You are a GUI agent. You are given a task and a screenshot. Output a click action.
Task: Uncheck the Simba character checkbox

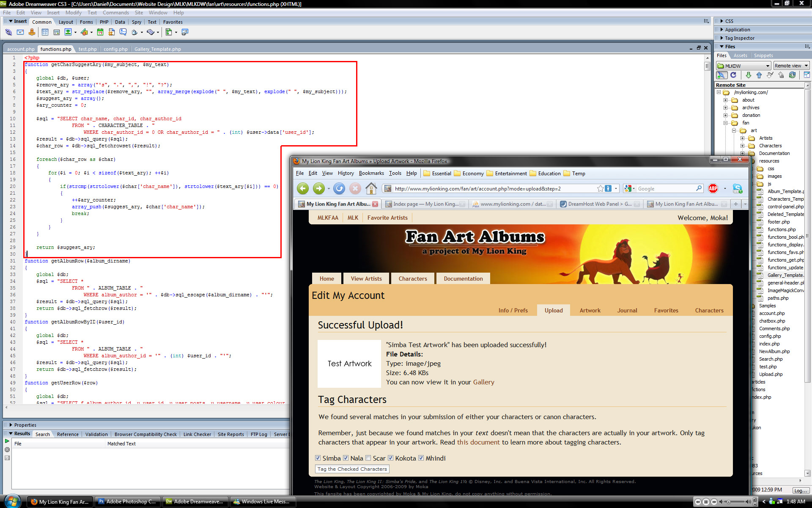318,458
